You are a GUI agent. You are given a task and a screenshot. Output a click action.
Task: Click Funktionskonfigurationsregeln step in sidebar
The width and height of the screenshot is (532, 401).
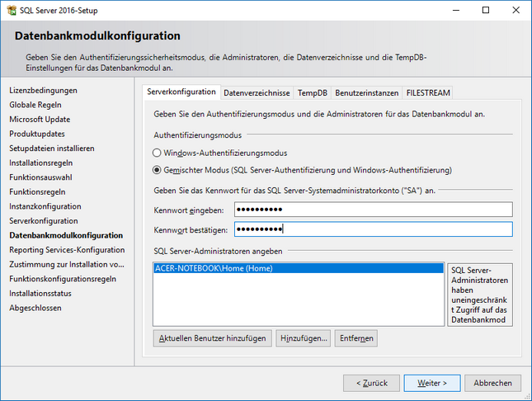click(63, 279)
